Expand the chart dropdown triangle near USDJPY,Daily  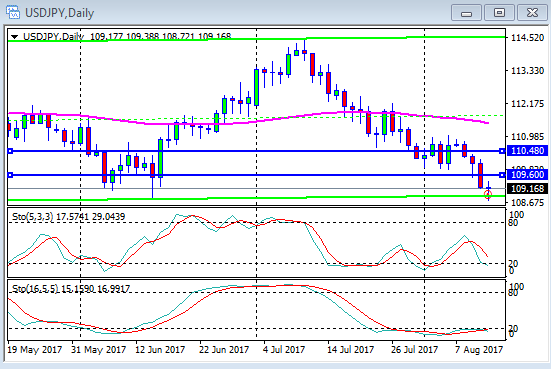click(x=14, y=37)
